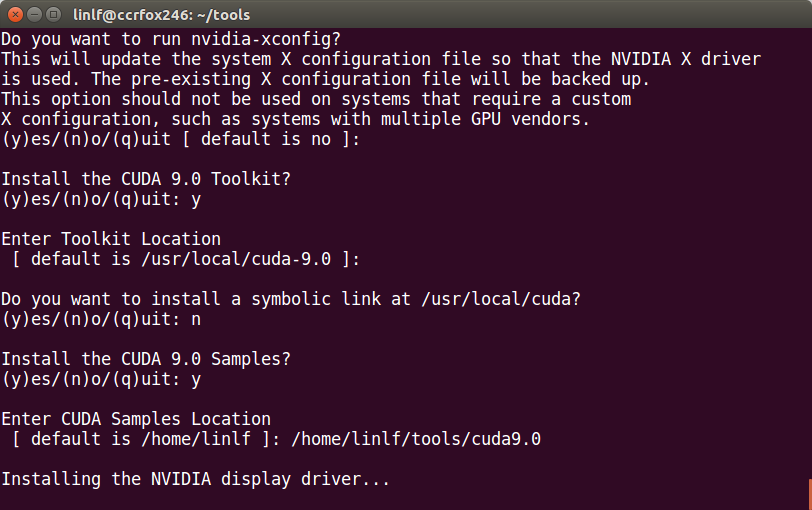This screenshot has width=812, height=510.
Task: Close the terminal window
Action: coord(16,14)
